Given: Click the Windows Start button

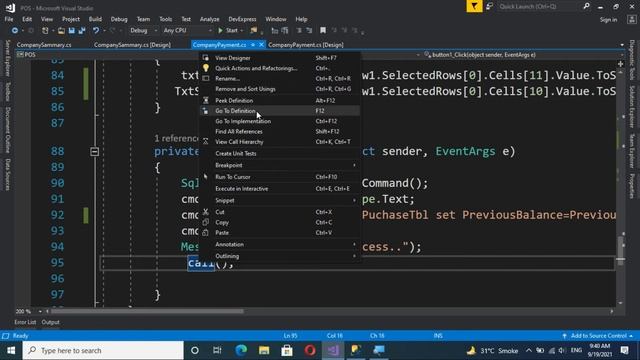Looking at the screenshot, I should (x=11, y=350).
